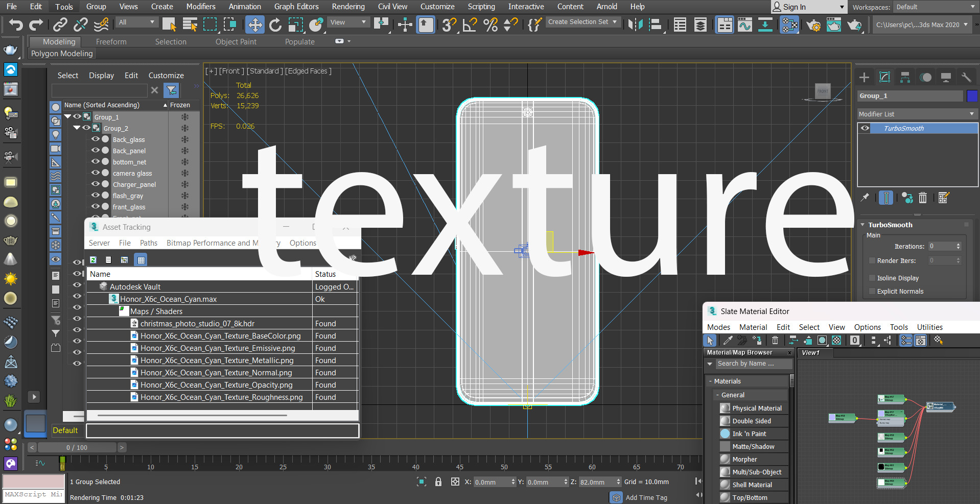Open the All selection filter dropdown
The image size is (980, 504).
pos(136,22)
